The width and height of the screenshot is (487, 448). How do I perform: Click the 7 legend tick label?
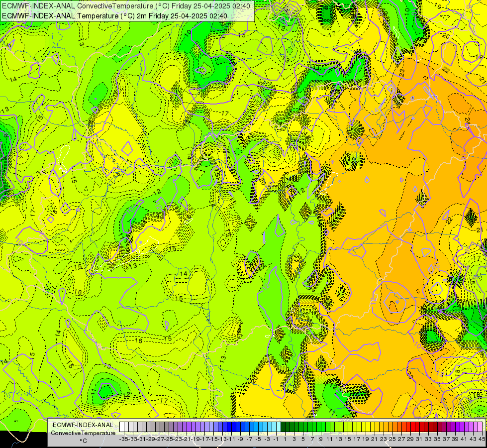(x=312, y=439)
